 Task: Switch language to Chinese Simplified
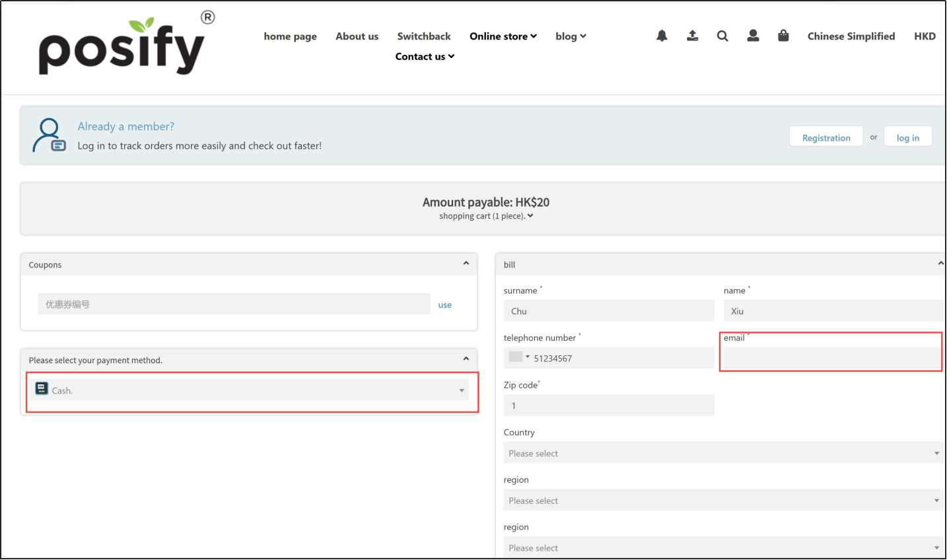tap(851, 36)
